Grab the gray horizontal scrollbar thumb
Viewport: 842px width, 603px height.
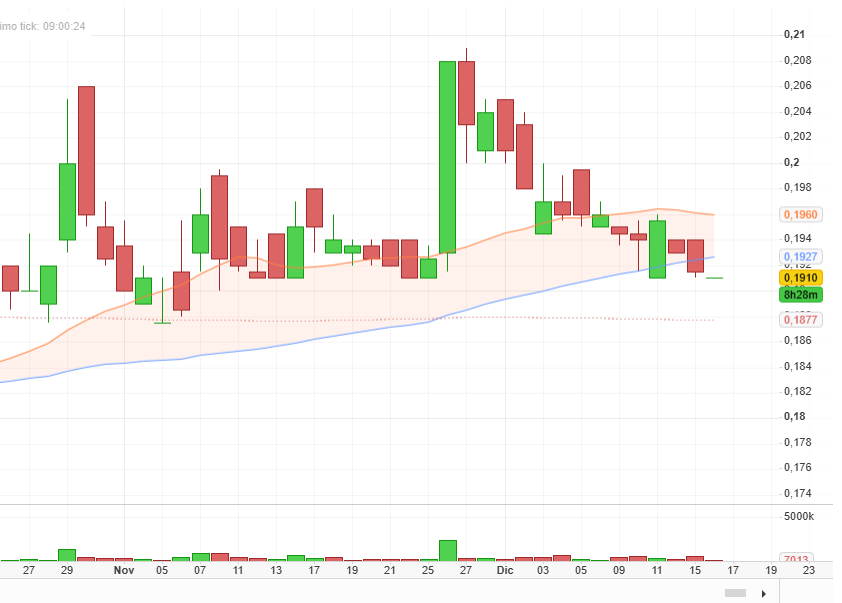(735, 593)
